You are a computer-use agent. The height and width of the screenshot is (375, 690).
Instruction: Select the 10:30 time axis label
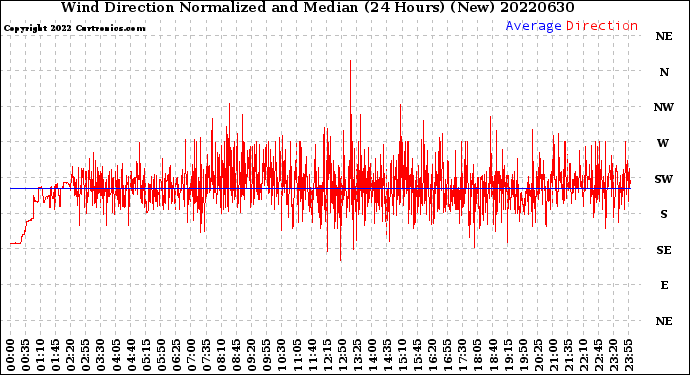[282, 355]
